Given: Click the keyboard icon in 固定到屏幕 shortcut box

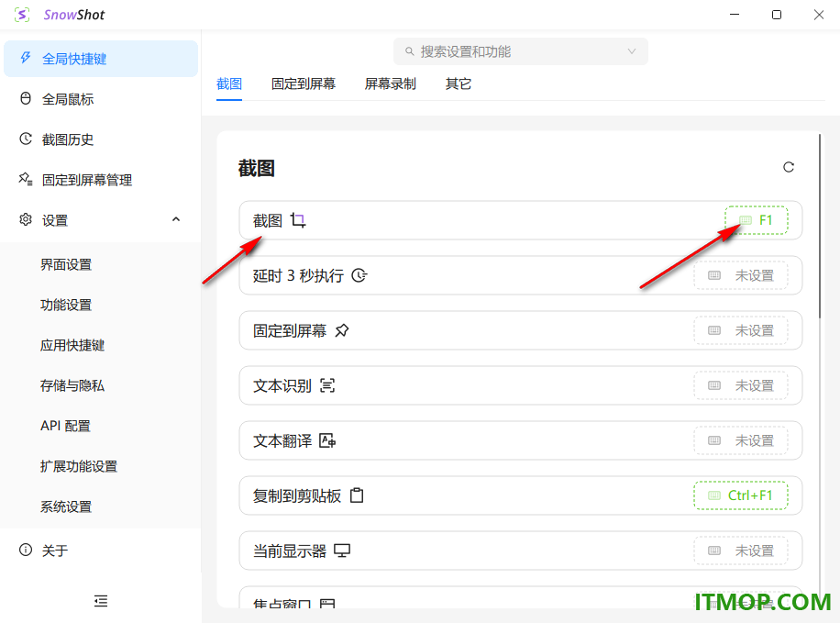Looking at the screenshot, I should click(714, 331).
